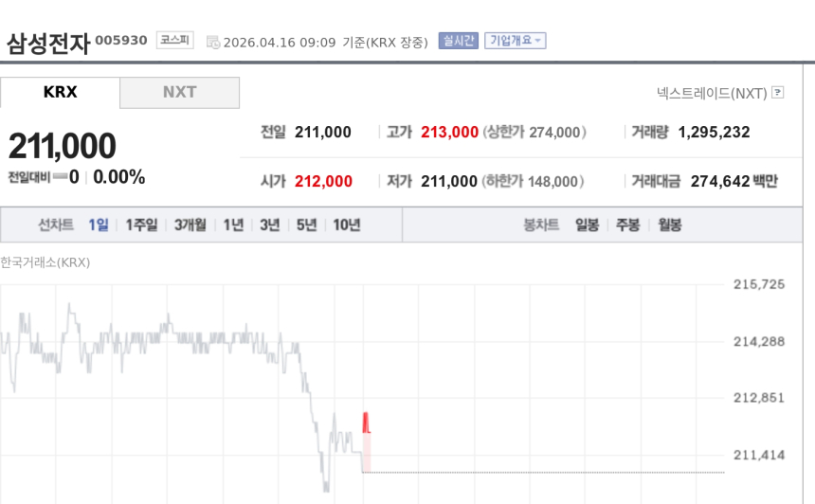Image resolution: width=815 pixels, height=504 pixels.
Task: Click the NXT help question-mark icon
Action: (x=778, y=93)
